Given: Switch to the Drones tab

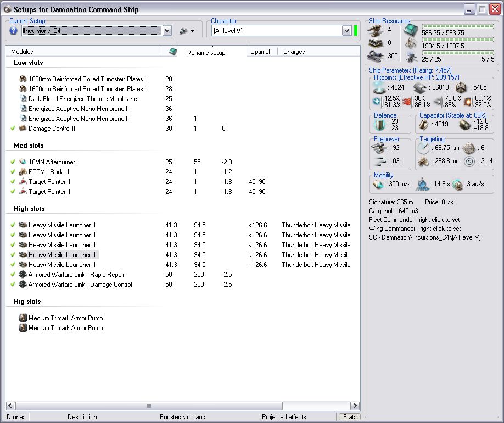Looking at the screenshot, I should (x=16, y=417).
